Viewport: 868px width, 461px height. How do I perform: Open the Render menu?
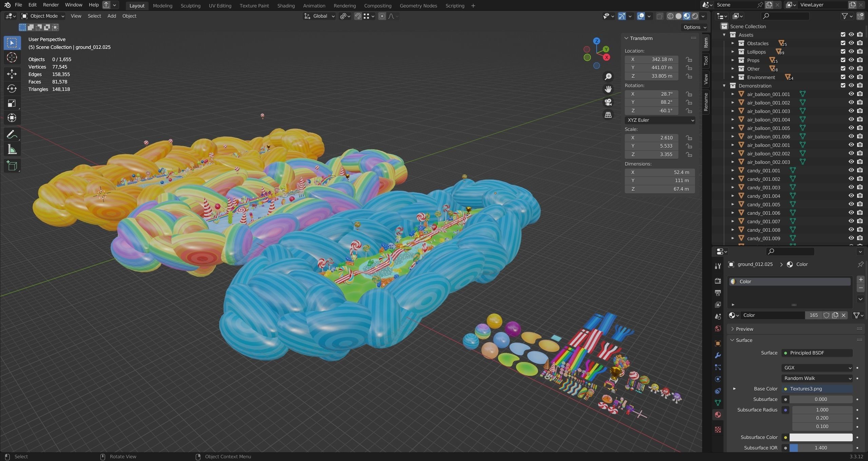pos(51,5)
